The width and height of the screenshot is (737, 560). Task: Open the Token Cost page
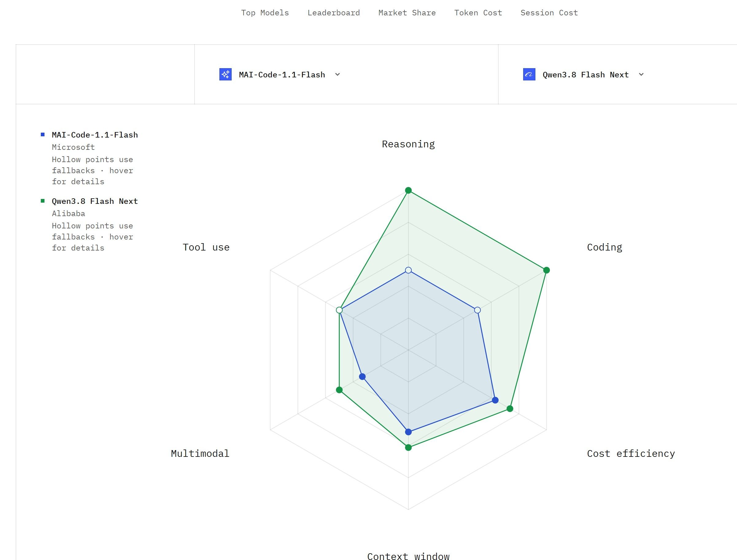478,13
